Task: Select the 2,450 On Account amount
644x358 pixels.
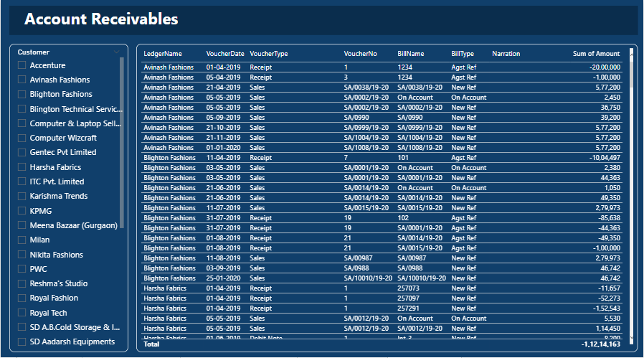Action: tap(612, 98)
